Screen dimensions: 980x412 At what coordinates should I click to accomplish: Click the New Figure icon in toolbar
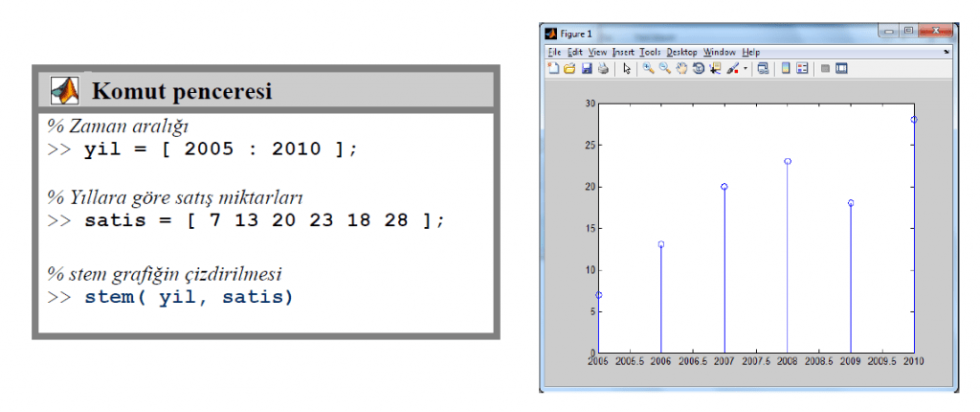pos(554,68)
